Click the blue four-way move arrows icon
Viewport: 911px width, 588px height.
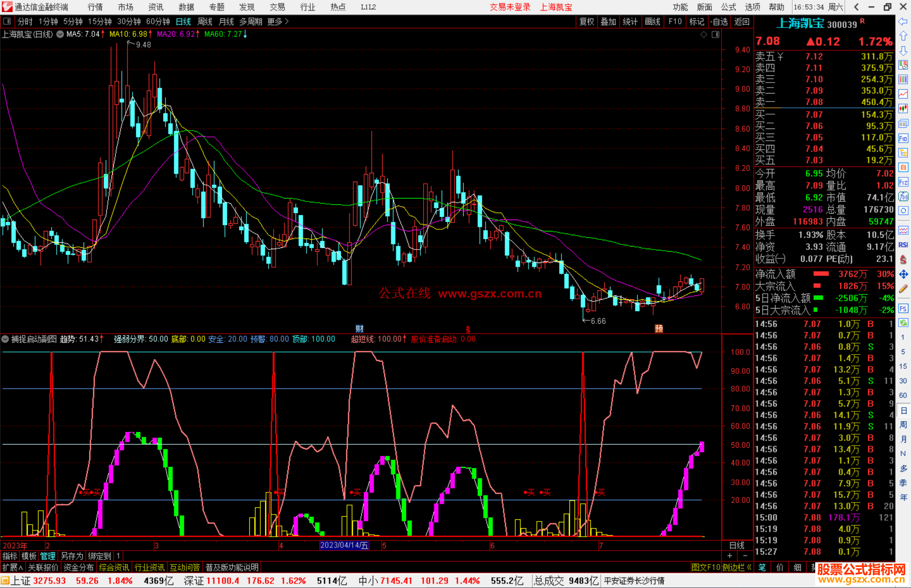coord(903,274)
